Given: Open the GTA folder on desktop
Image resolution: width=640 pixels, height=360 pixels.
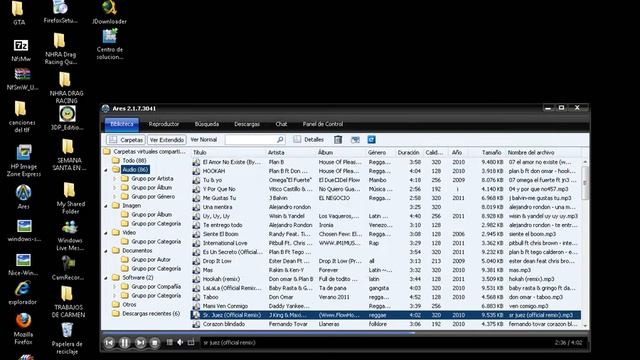Looking at the screenshot, I should point(18,13).
